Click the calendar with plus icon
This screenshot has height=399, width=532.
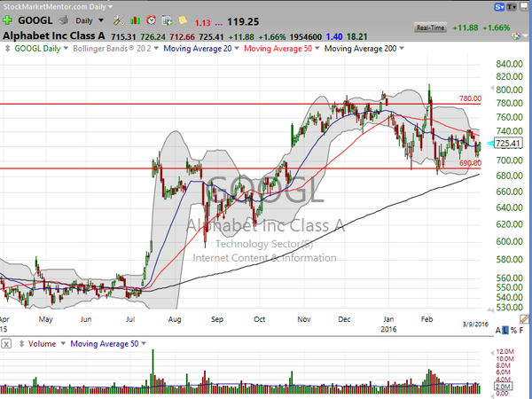click(167, 20)
